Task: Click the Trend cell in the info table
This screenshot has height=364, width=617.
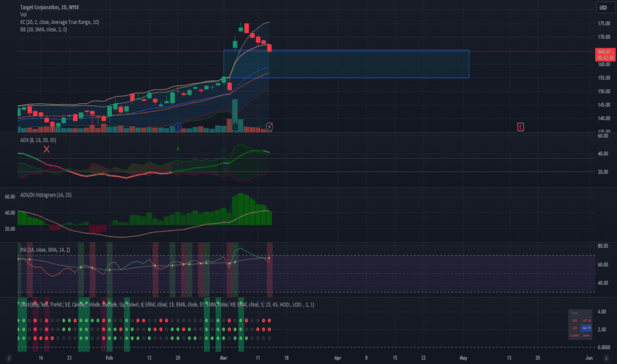Action: 575,313
